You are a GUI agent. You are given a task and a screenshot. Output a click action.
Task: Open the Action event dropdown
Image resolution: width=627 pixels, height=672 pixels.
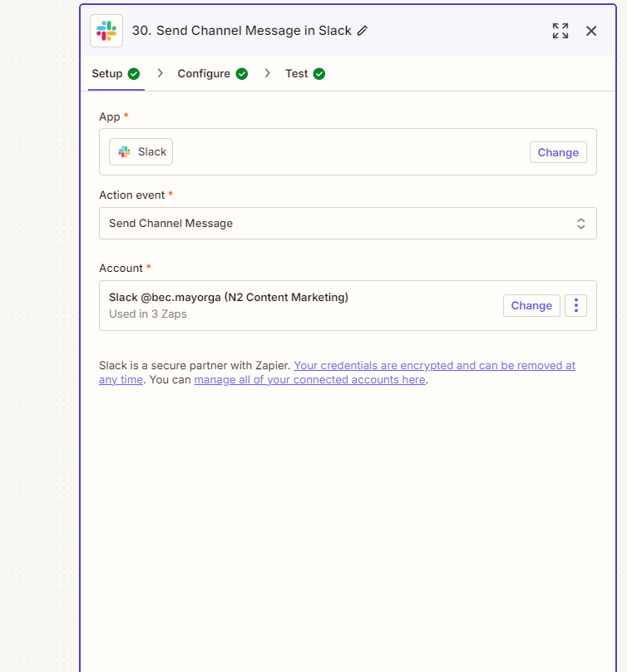click(x=348, y=223)
